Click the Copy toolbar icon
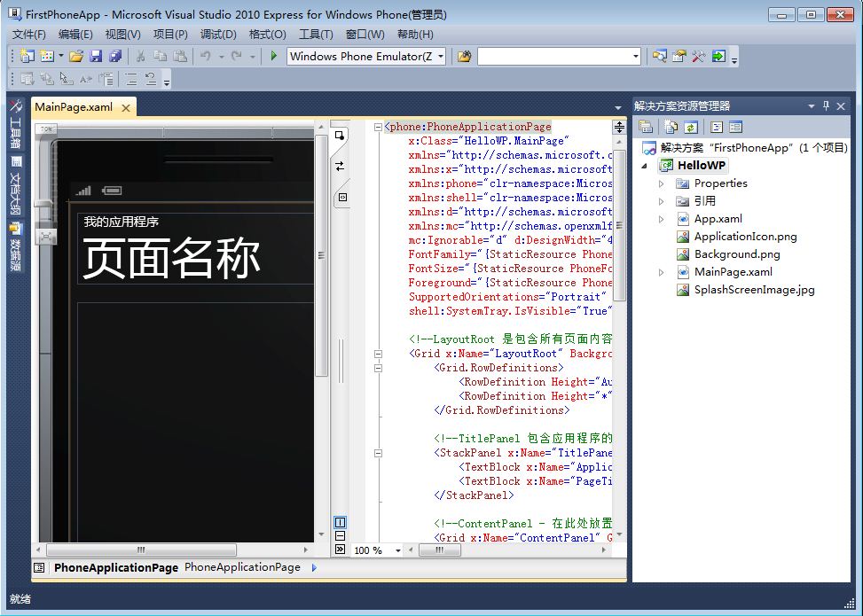 click(161, 56)
